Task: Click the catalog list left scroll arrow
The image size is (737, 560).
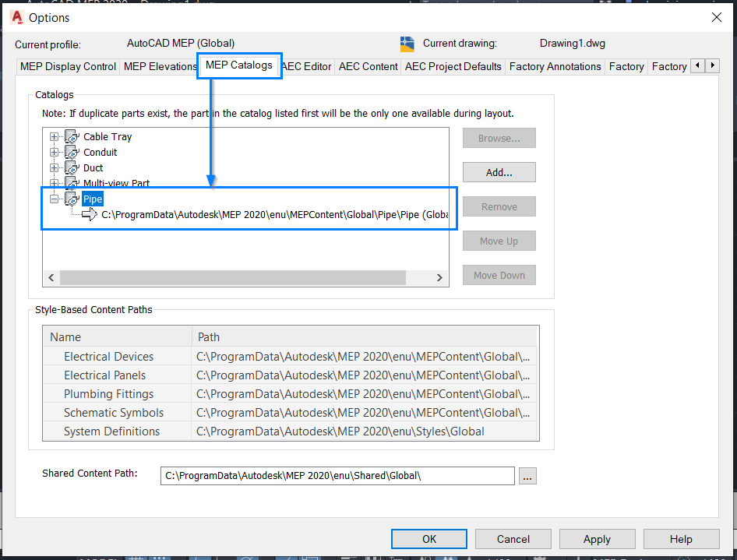Action: click(x=51, y=277)
